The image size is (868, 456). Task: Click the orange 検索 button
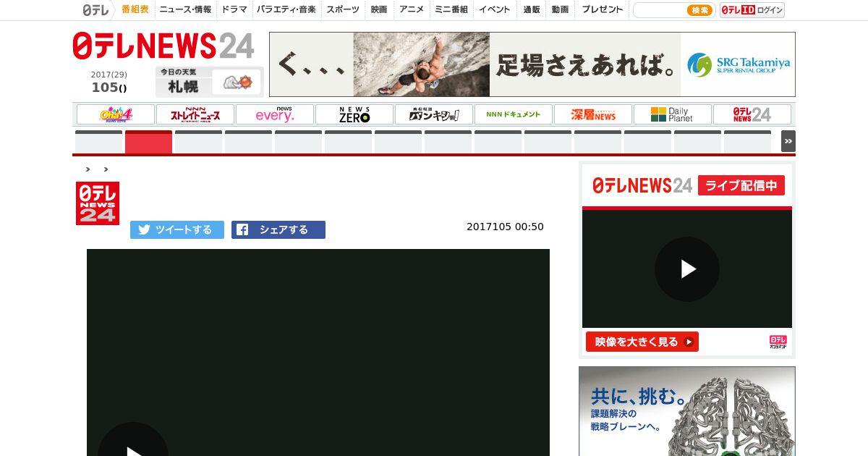[x=699, y=10]
